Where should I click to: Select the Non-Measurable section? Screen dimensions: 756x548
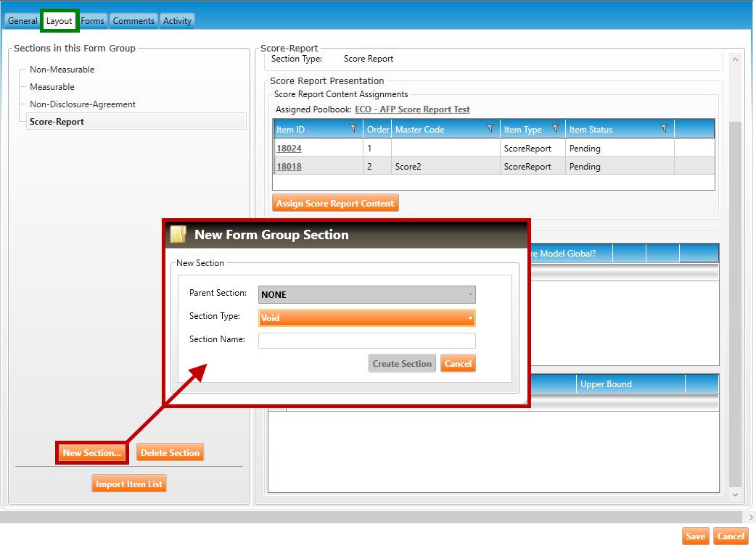(62, 70)
